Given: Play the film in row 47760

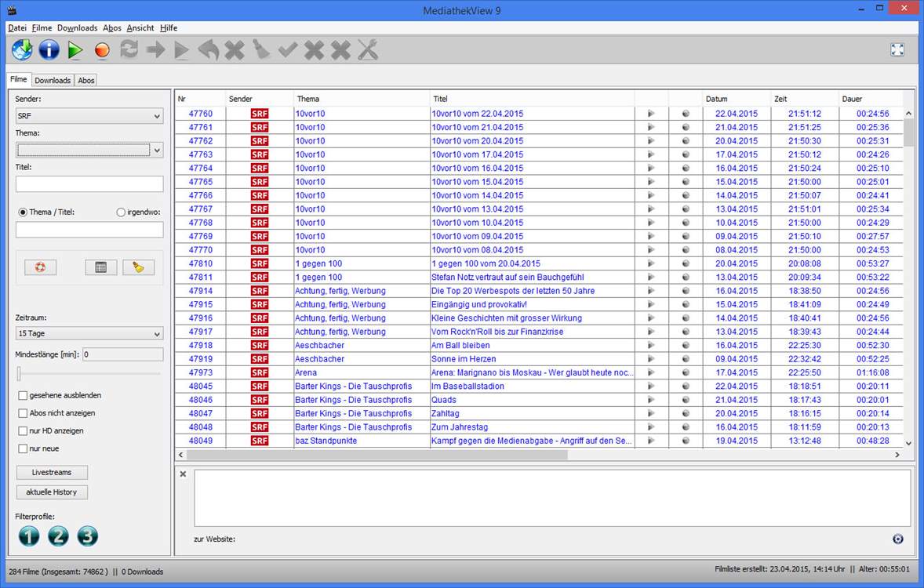Looking at the screenshot, I should [651, 114].
